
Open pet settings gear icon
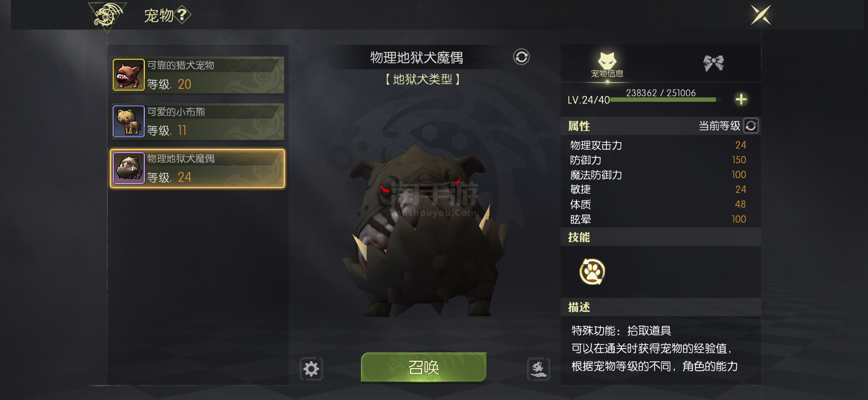[311, 369]
